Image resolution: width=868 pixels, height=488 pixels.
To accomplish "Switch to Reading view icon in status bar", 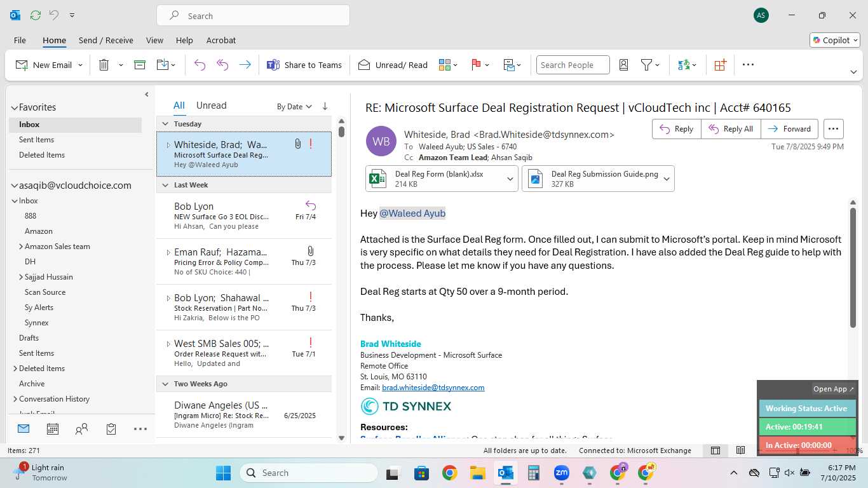I will 740,451.
